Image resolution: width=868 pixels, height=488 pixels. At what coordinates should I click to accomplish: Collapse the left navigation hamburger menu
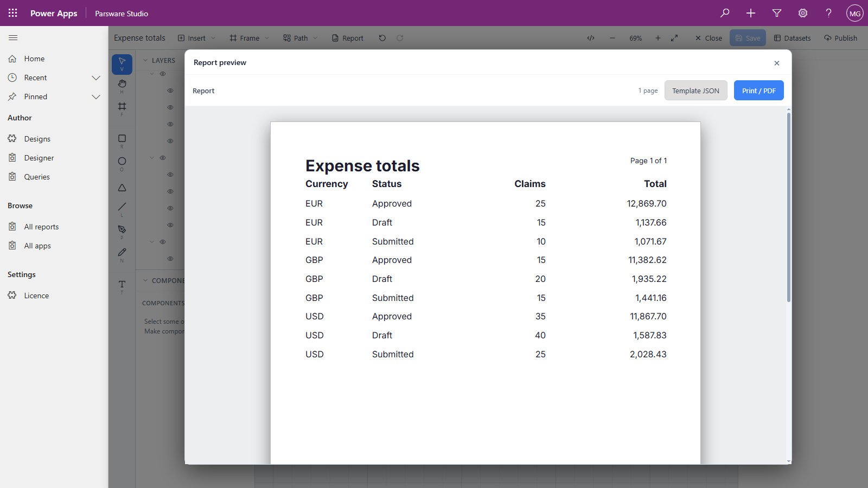tap(13, 38)
